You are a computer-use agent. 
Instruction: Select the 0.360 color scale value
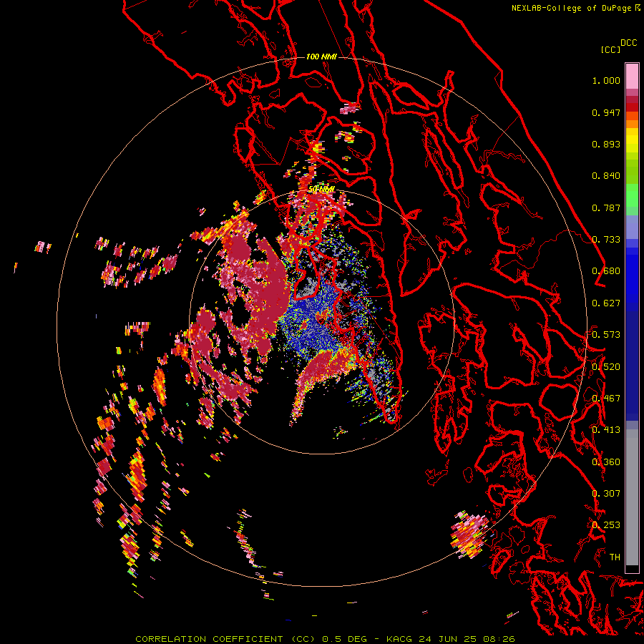coord(606,462)
